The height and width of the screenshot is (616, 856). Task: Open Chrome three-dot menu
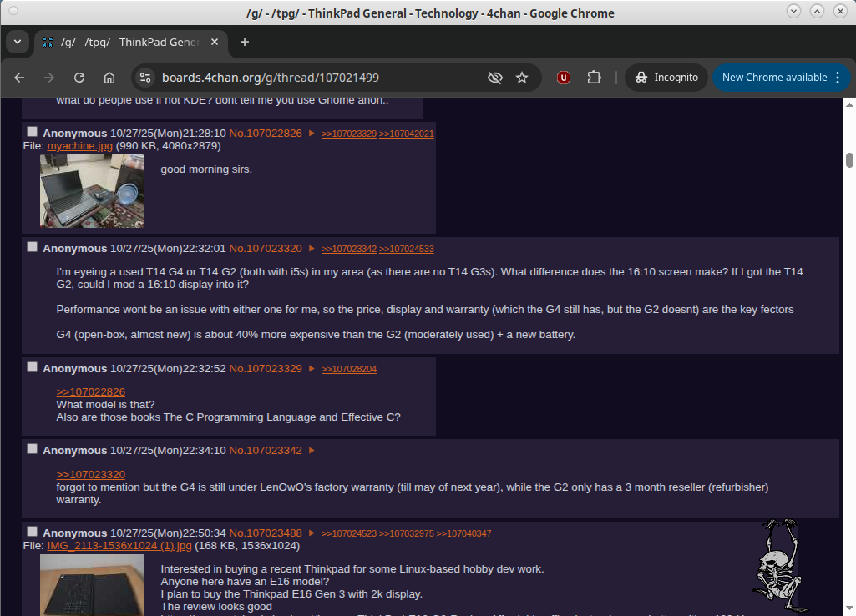(838, 78)
